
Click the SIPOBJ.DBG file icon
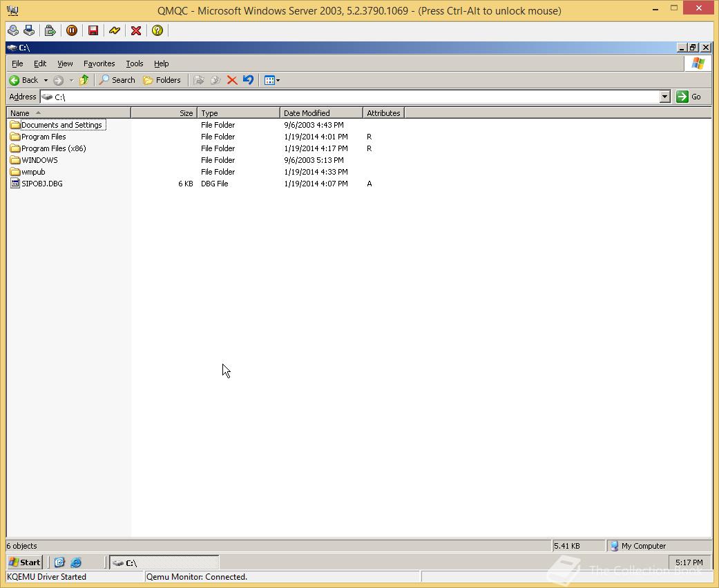pos(15,184)
